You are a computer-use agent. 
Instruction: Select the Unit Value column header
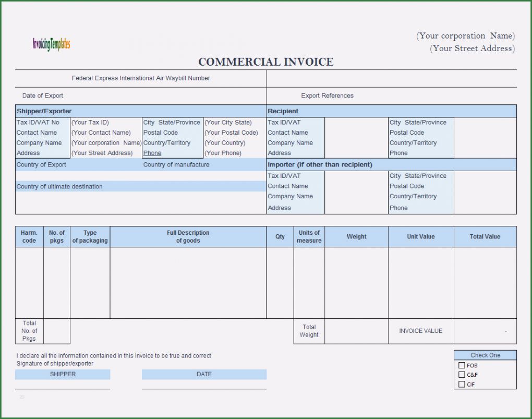(x=420, y=237)
